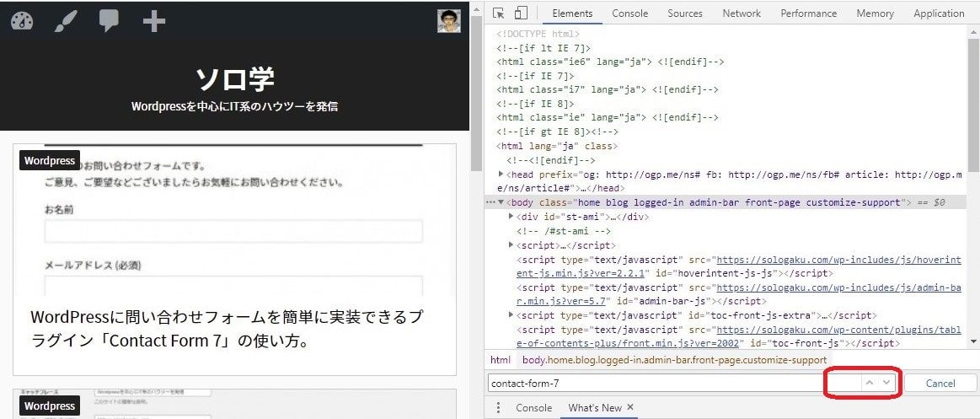The width and height of the screenshot is (980, 419).
Task: Select the html breadcrumb item
Action: (x=500, y=360)
